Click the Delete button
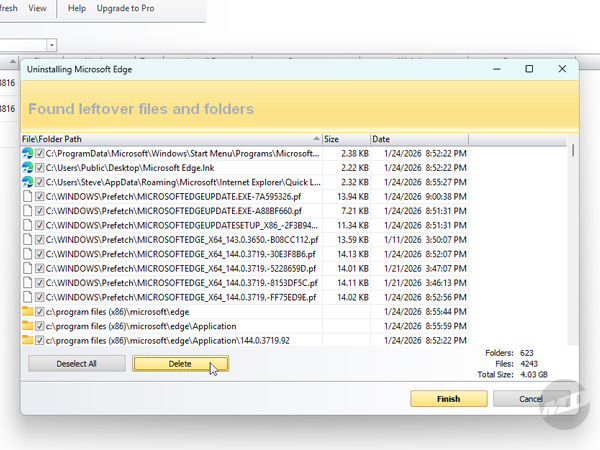 click(180, 364)
